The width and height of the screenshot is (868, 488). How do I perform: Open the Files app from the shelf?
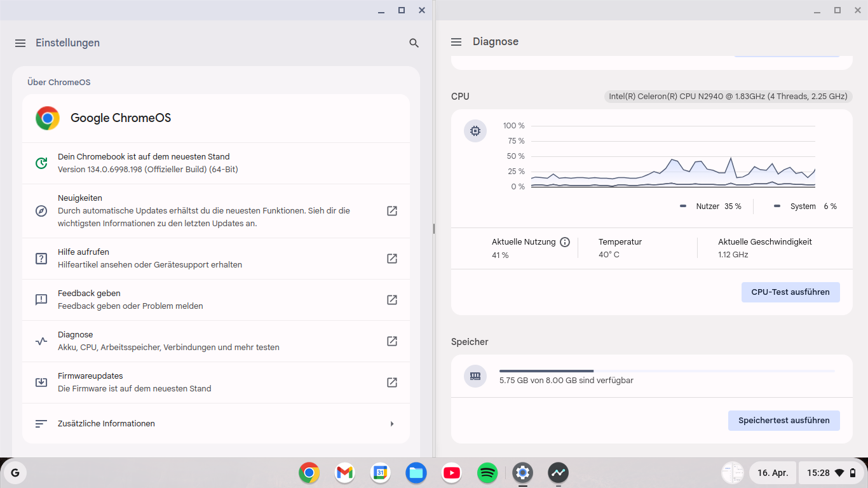(x=416, y=473)
